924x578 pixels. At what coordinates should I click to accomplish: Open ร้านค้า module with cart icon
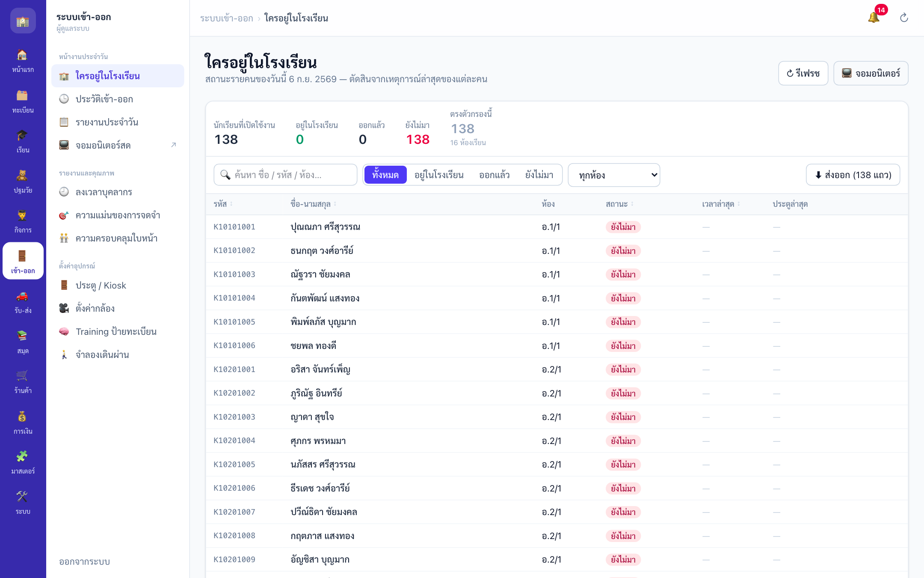tap(23, 382)
